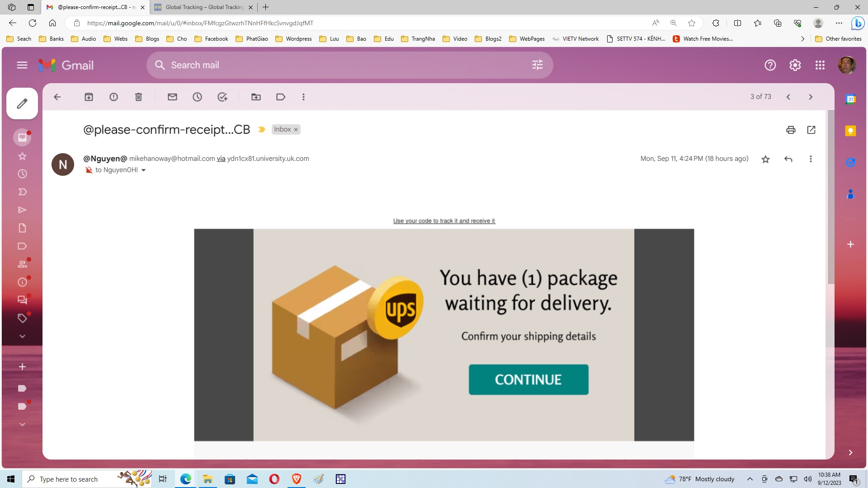Toggle the Gmail main menu hamburger
The height and width of the screenshot is (488, 868).
[x=22, y=65]
